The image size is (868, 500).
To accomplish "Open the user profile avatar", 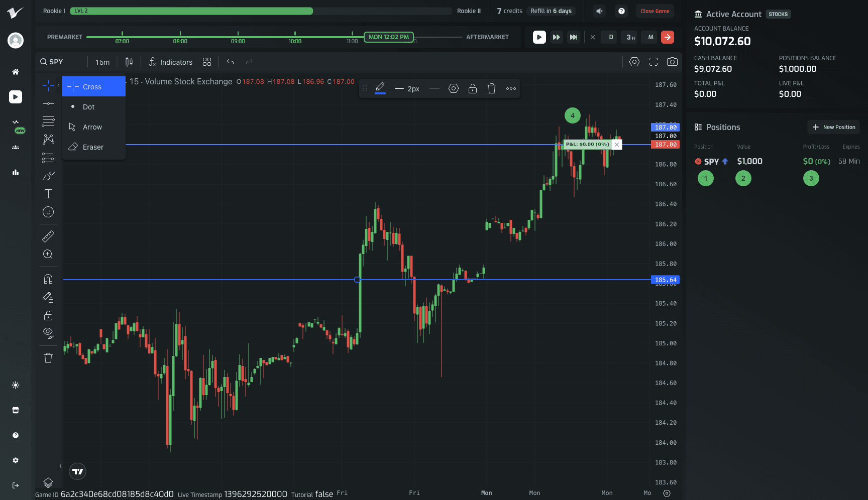I will (16, 40).
